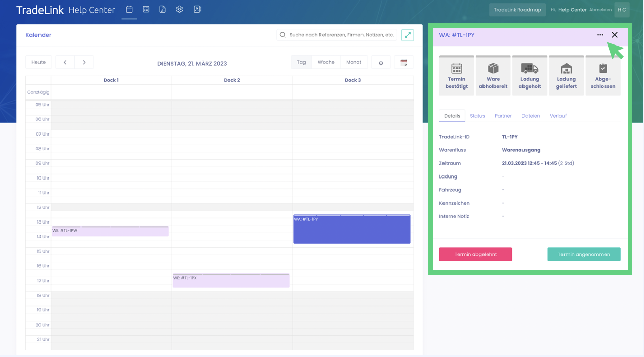Open the contacts book icon in header
Viewport: 644px width, 357px height.
(197, 10)
